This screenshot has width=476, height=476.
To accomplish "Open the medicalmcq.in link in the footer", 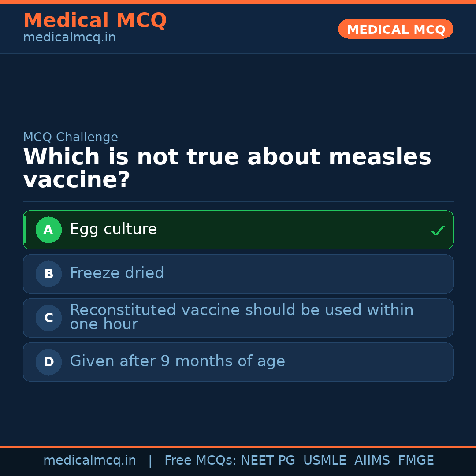I will [x=89, y=461].
